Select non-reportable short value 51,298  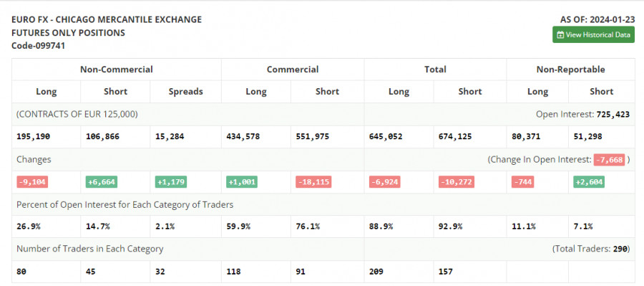(587, 137)
